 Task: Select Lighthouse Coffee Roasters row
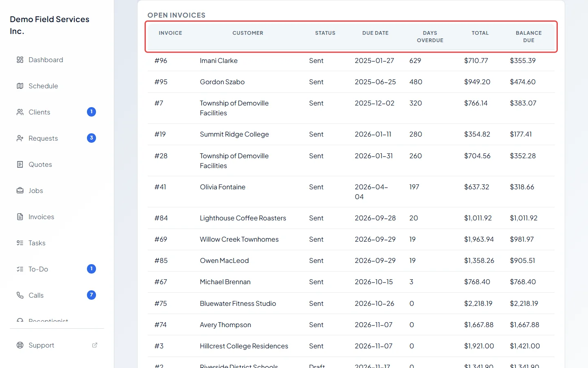click(351, 218)
